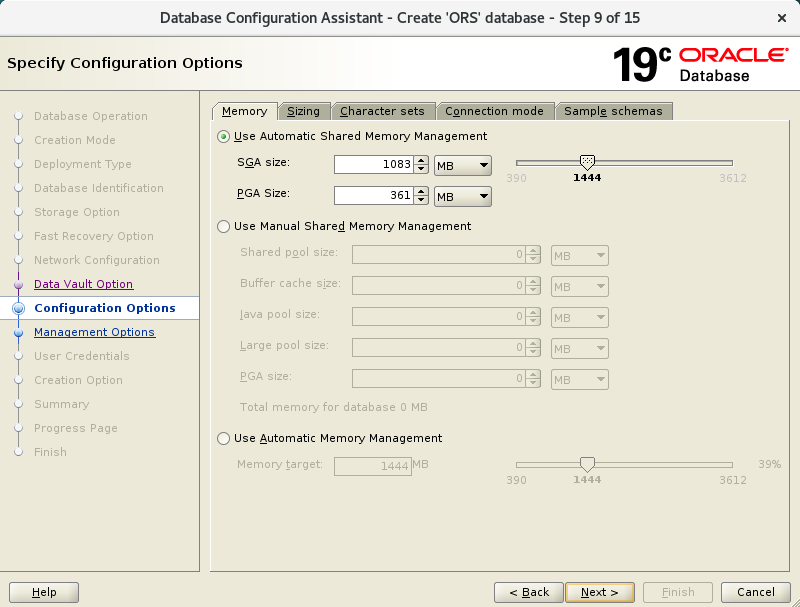Screen dimensions: 800x607
Task: Click the Database Identification step label
Action: (x=99, y=188)
